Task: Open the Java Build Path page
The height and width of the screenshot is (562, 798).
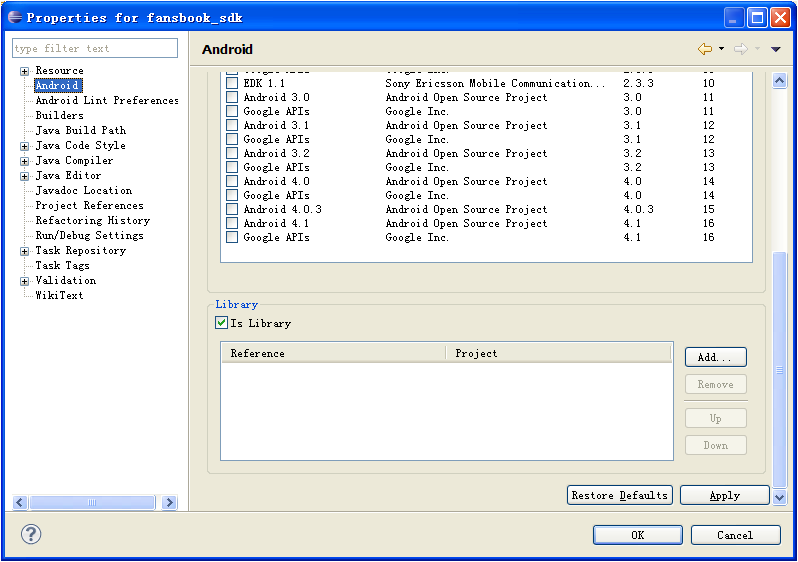Action: pyautogui.click(x=81, y=130)
